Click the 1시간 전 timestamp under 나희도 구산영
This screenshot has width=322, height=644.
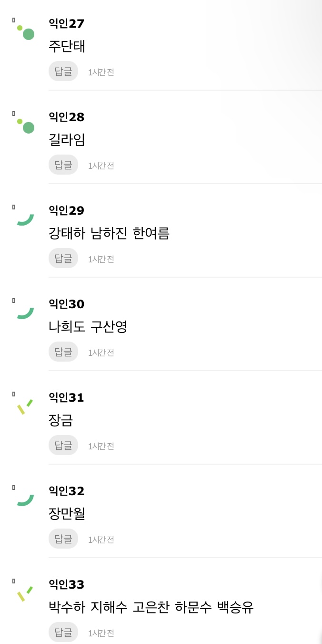(x=101, y=352)
